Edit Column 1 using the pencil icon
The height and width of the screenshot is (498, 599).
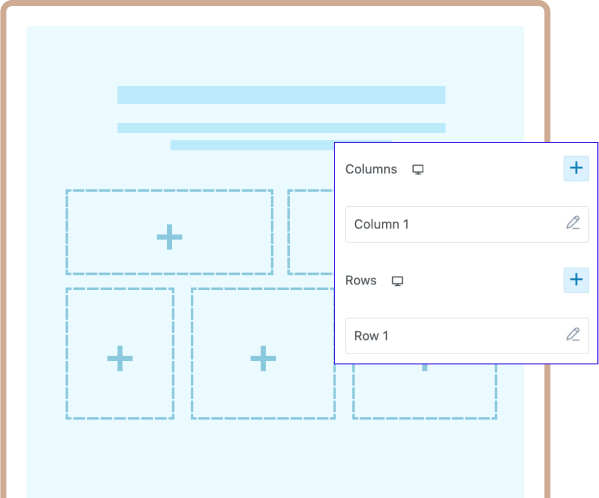point(573,223)
